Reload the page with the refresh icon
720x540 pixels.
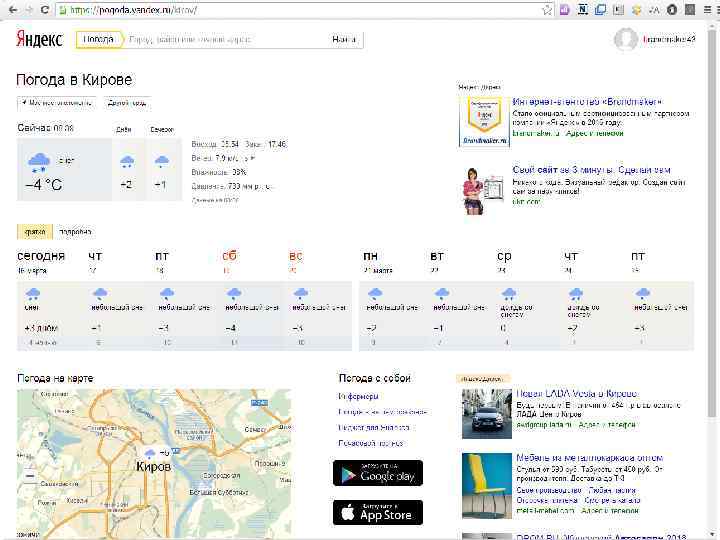pyautogui.click(x=45, y=9)
